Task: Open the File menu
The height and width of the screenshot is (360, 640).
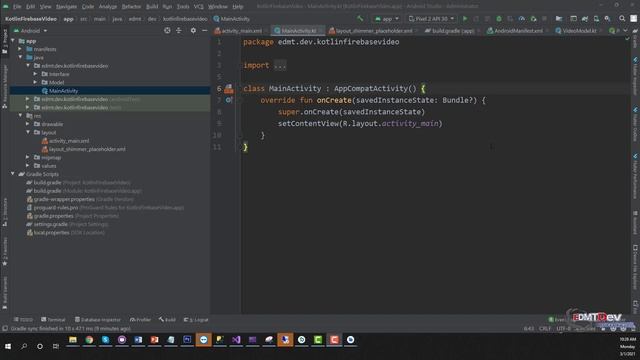Action: [x=17, y=7]
